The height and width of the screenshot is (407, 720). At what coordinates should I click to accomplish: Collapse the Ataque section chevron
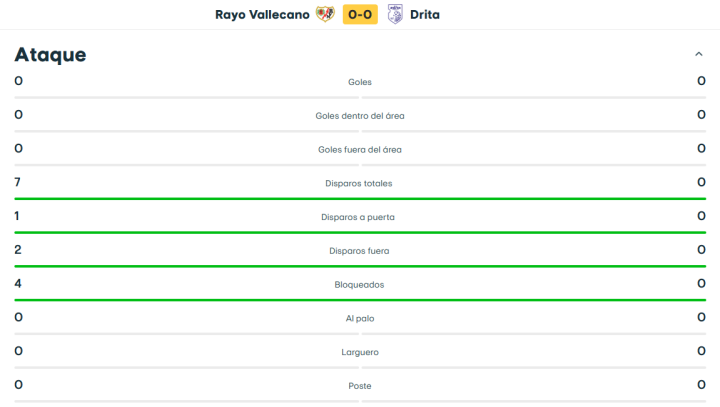[x=698, y=54]
